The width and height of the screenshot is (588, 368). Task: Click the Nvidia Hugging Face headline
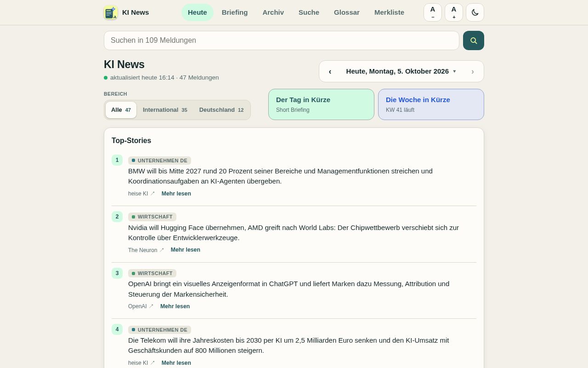[x=294, y=233]
